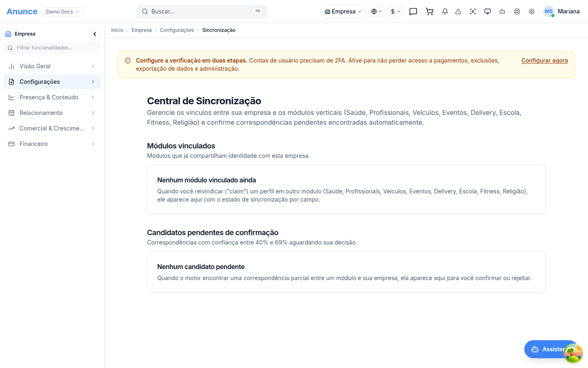Select Relacionamento in sidebar

(x=52, y=113)
